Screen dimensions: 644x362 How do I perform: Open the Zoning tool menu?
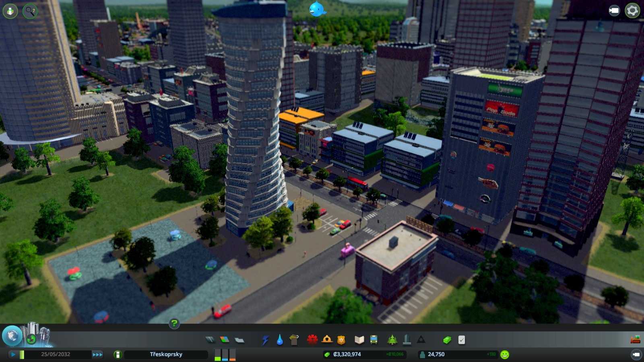225,340
